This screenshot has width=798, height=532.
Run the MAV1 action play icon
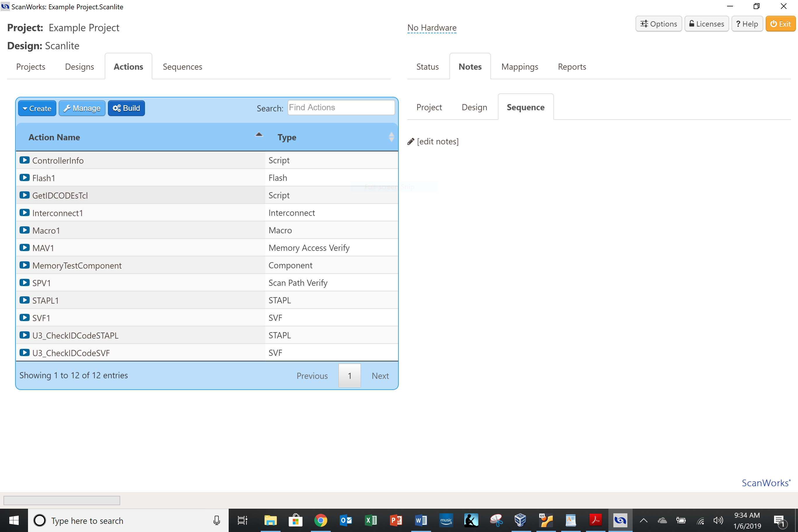(24, 248)
